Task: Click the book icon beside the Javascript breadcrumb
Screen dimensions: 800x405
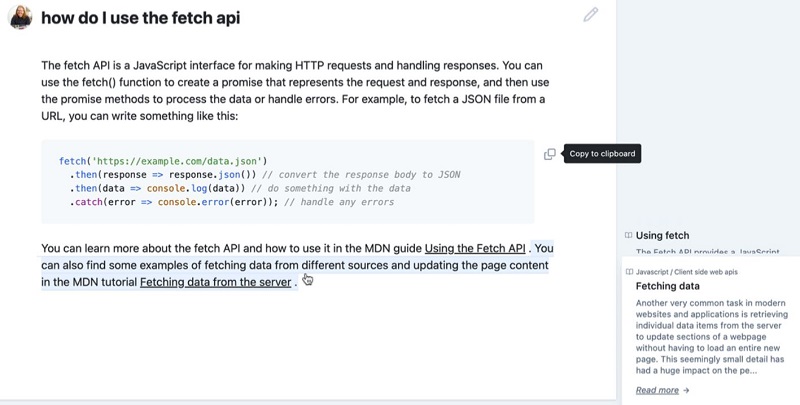Action: [x=629, y=272]
